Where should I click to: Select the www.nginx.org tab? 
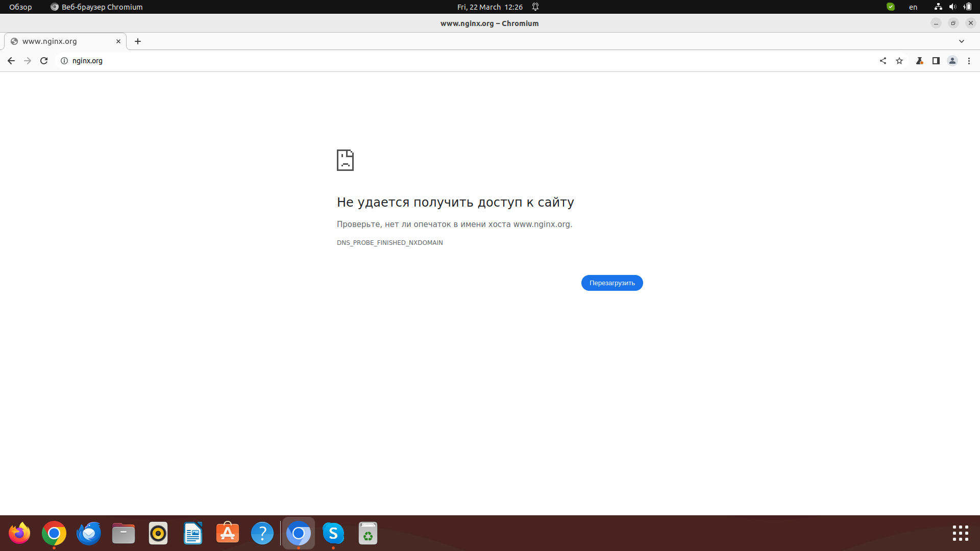pyautogui.click(x=65, y=41)
